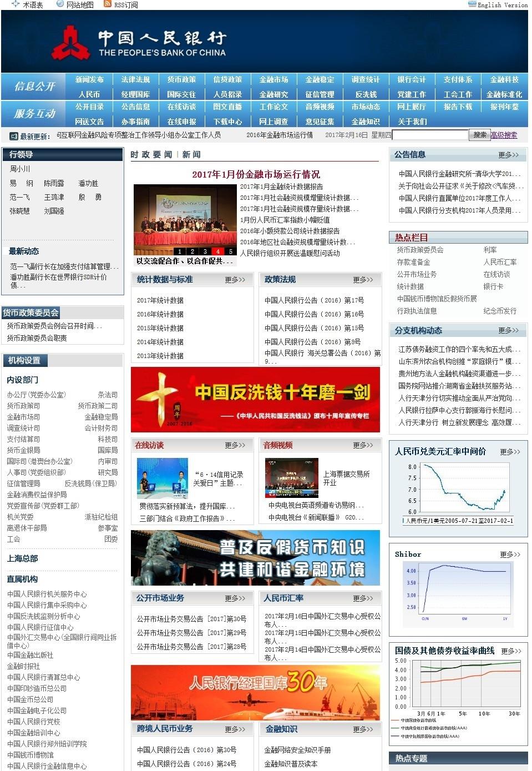The width and height of the screenshot is (532, 771).
Task: Click the 普及反假货币知识 banner
Action: 256,558
